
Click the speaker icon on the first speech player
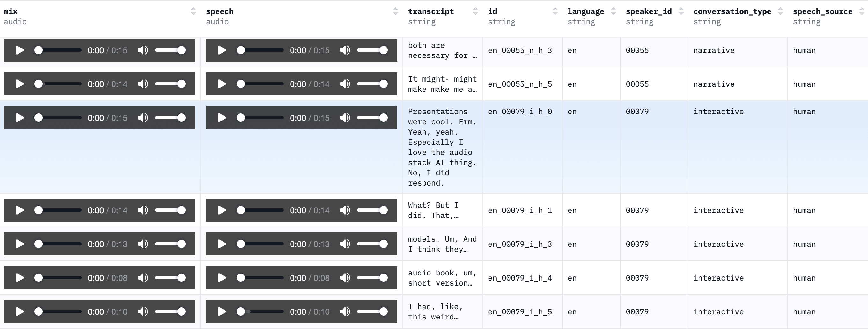345,50
